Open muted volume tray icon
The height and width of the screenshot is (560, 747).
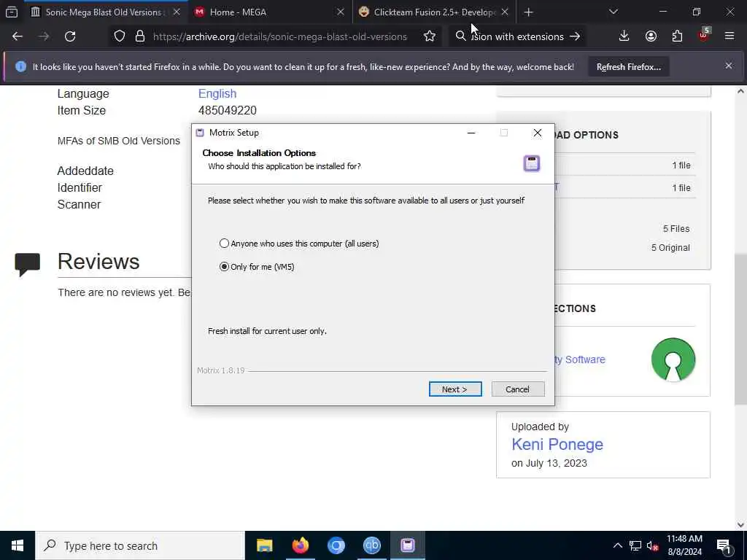coord(652,545)
